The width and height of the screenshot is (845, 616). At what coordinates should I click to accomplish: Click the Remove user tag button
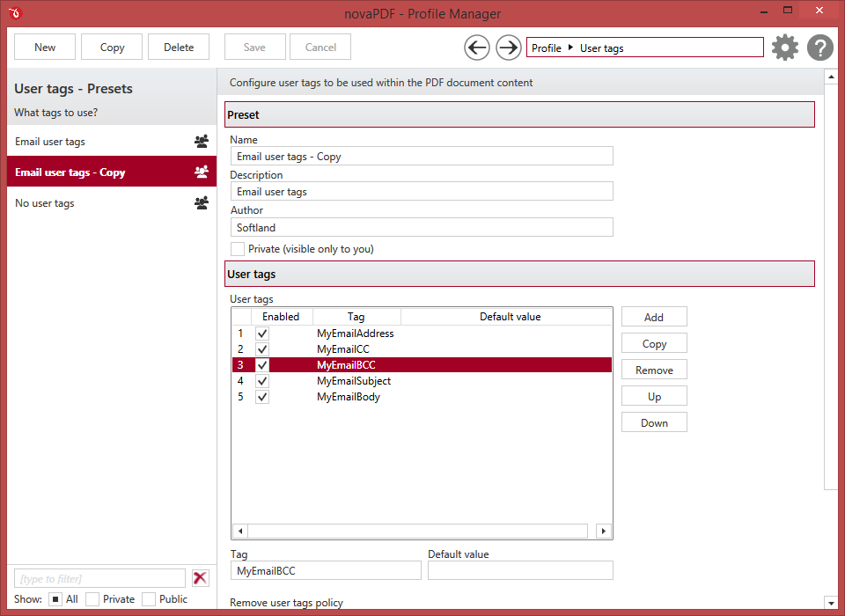654,370
